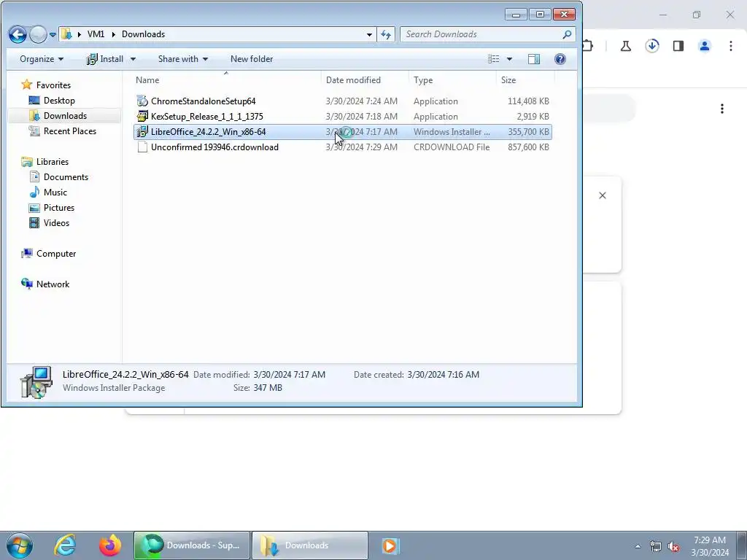Launch Internet Explorer from taskbar

coord(65,545)
